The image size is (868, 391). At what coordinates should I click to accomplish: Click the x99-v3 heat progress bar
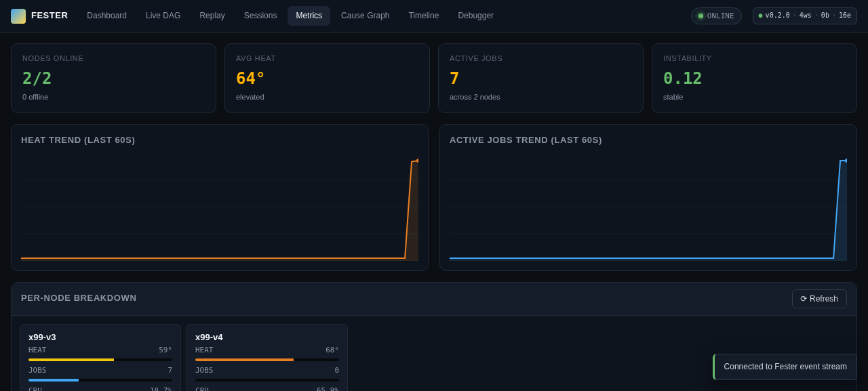[x=100, y=360]
